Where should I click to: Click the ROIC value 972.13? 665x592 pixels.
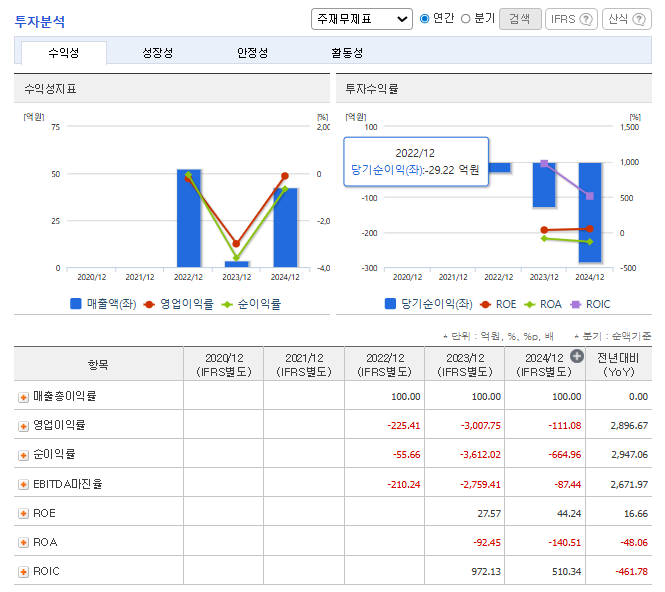click(x=486, y=572)
